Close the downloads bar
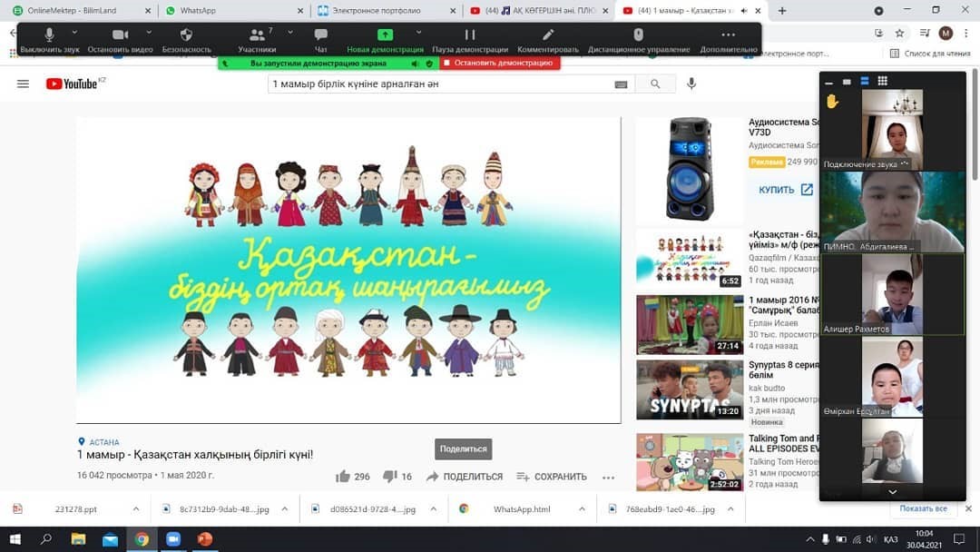 [x=968, y=508]
